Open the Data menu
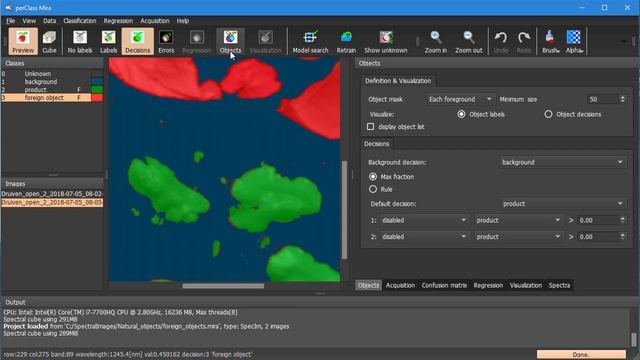Viewport: 640px width, 360px height. point(49,21)
